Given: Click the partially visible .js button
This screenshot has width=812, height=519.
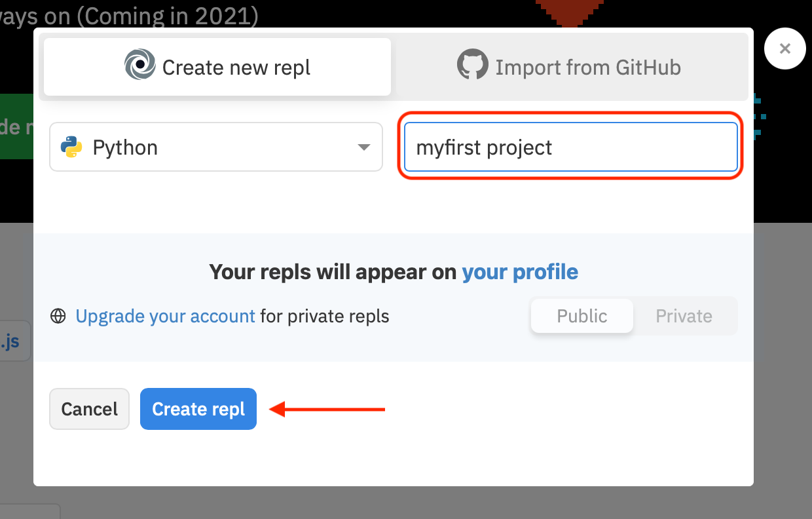Looking at the screenshot, I should [14, 341].
